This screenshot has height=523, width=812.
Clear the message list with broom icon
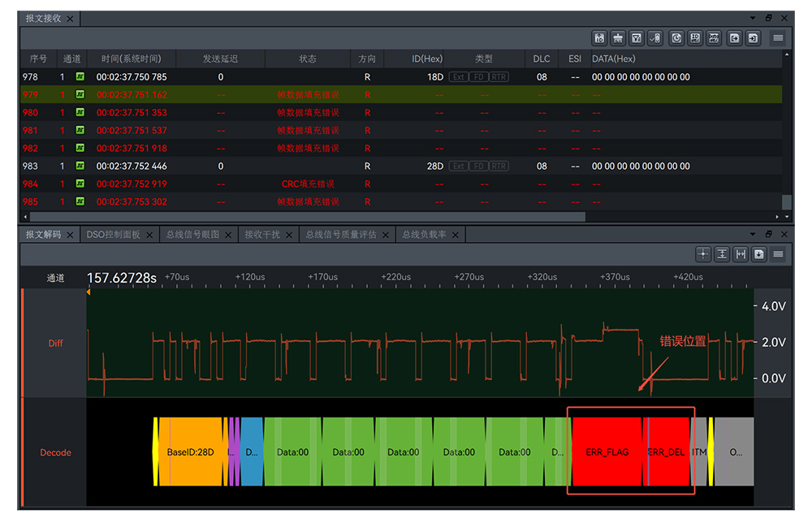(x=618, y=38)
